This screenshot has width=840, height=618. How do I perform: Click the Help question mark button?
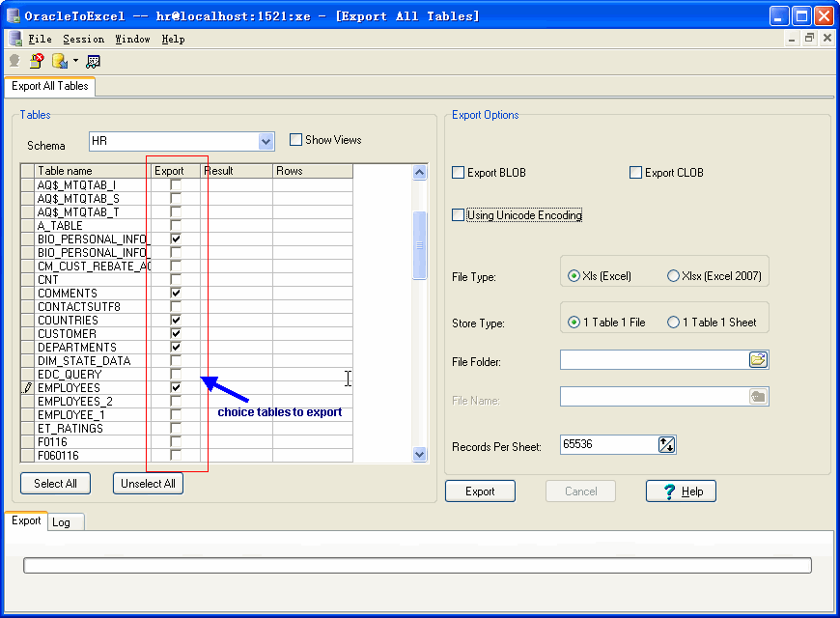681,491
